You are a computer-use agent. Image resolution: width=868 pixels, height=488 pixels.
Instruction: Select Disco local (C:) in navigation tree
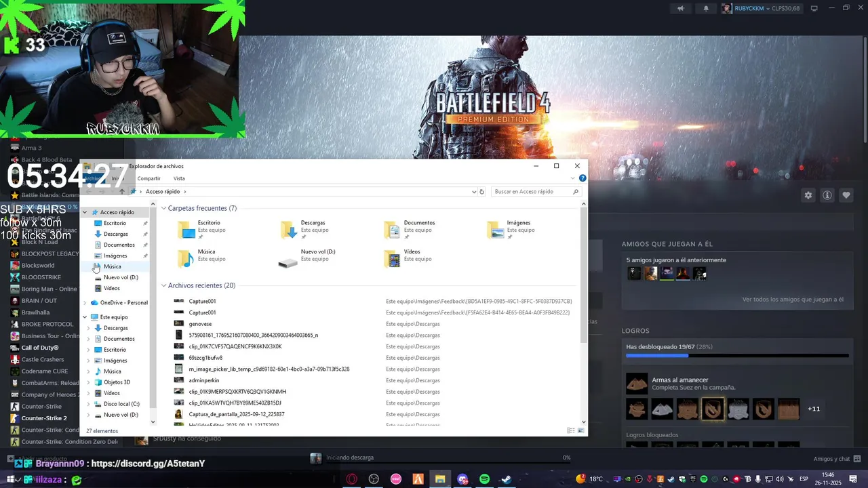(121, 404)
